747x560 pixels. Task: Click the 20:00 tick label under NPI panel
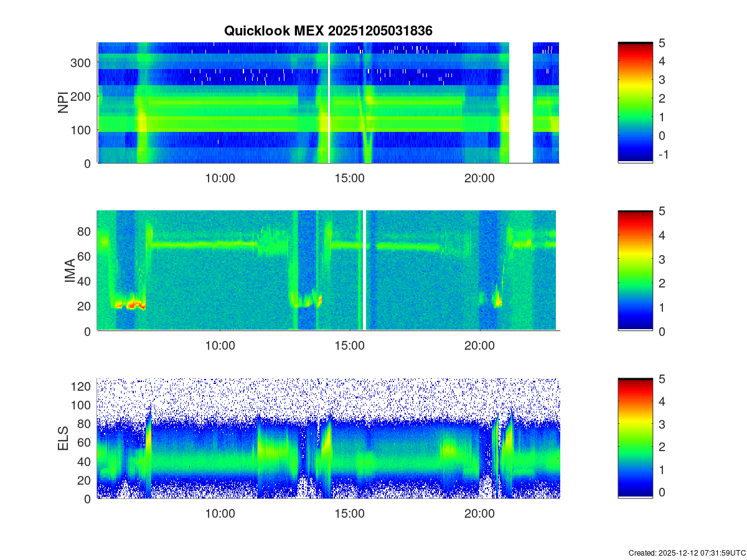coord(479,178)
